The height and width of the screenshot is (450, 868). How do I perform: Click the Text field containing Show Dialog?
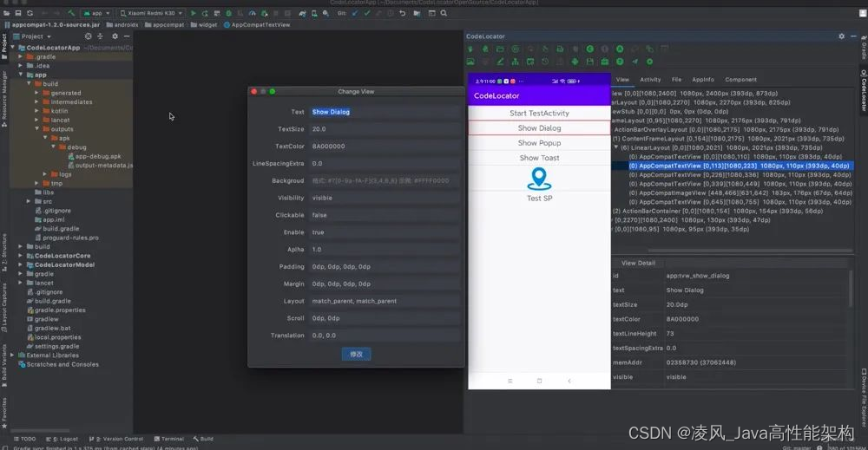coord(385,112)
